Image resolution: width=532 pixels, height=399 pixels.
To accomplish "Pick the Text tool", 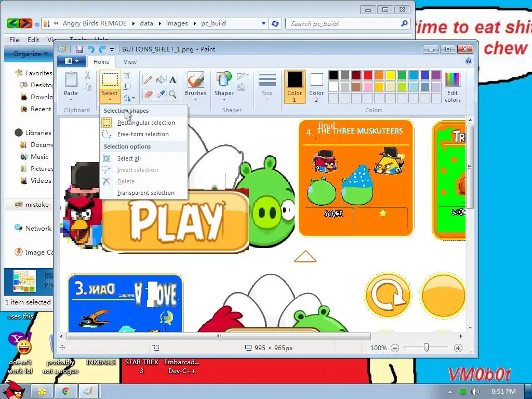I will pyautogui.click(x=172, y=79).
